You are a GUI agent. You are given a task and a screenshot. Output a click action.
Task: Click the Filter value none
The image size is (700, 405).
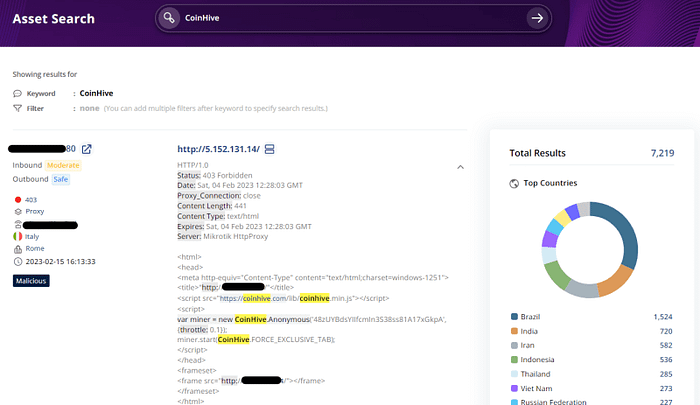[89, 108]
